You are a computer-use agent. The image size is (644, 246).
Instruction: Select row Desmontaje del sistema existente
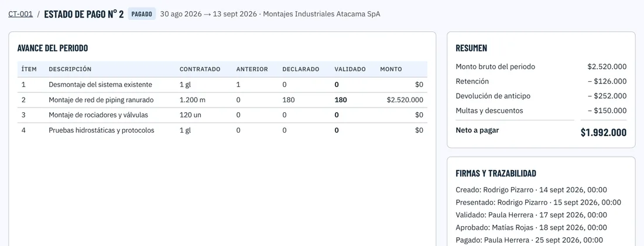pyautogui.click(x=222, y=85)
